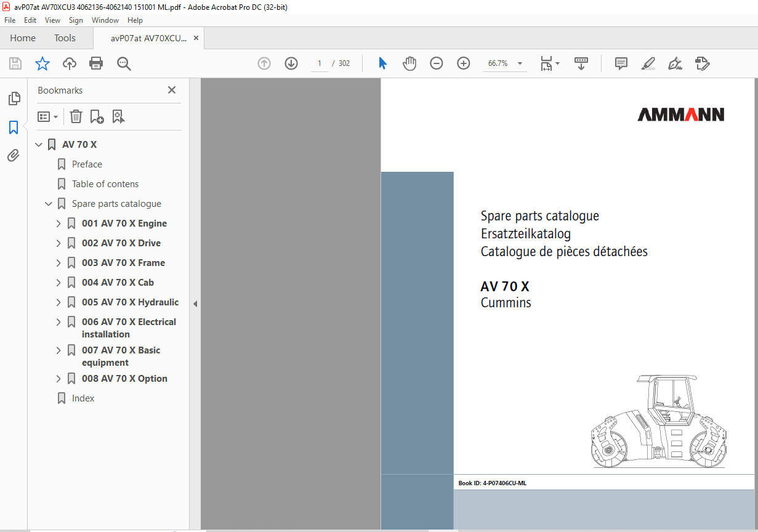Image resolution: width=758 pixels, height=532 pixels.
Task: Choose the selection arrow tool
Action: (382, 63)
